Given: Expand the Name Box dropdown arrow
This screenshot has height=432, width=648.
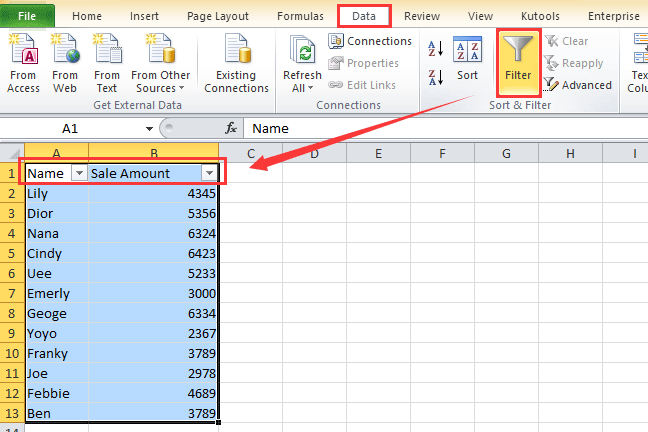Looking at the screenshot, I should click(148, 129).
